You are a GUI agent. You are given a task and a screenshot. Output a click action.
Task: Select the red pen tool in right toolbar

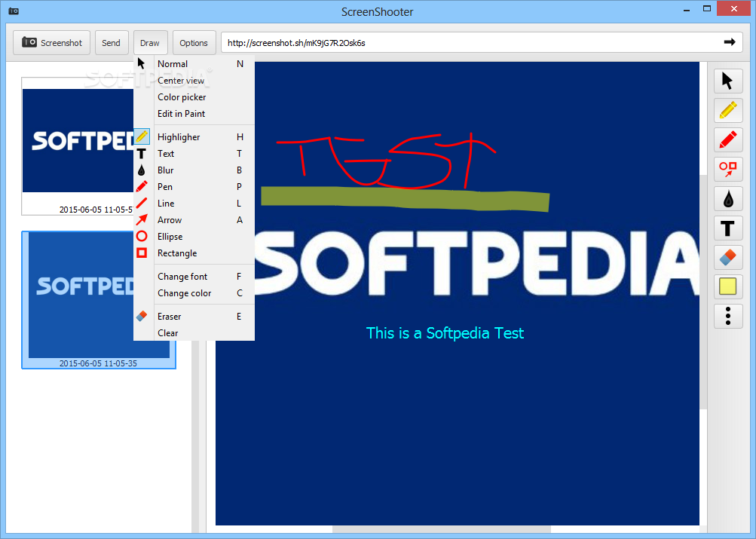point(728,139)
